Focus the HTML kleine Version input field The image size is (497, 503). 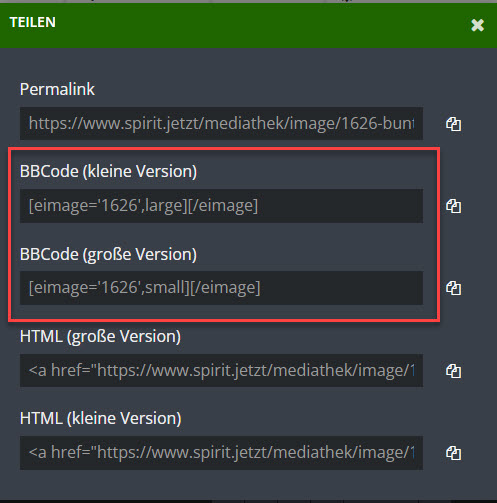(221, 453)
